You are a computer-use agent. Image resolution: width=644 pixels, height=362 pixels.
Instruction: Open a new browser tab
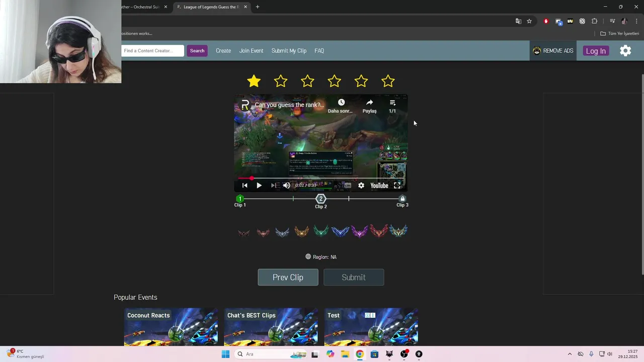pyautogui.click(x=258, y=7)
